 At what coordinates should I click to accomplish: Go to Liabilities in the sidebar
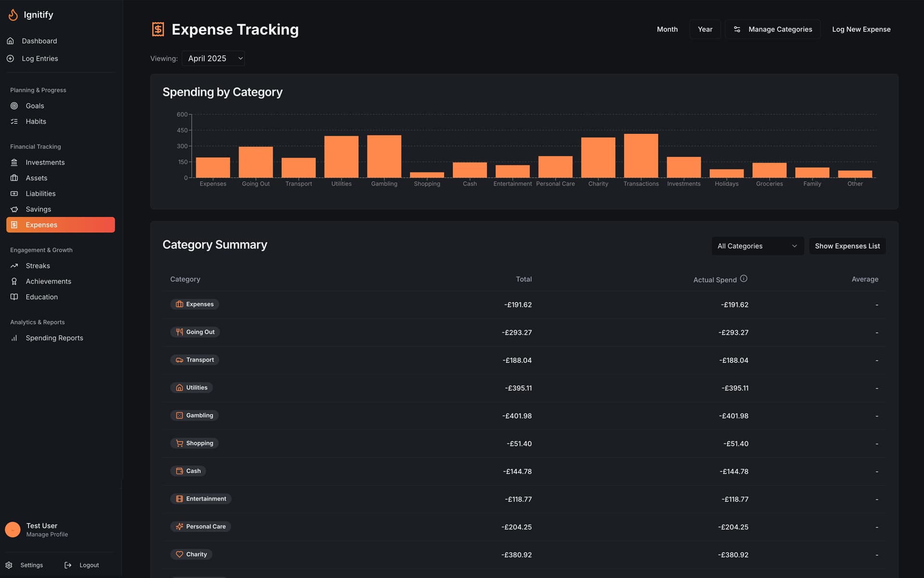click(40, 194)
